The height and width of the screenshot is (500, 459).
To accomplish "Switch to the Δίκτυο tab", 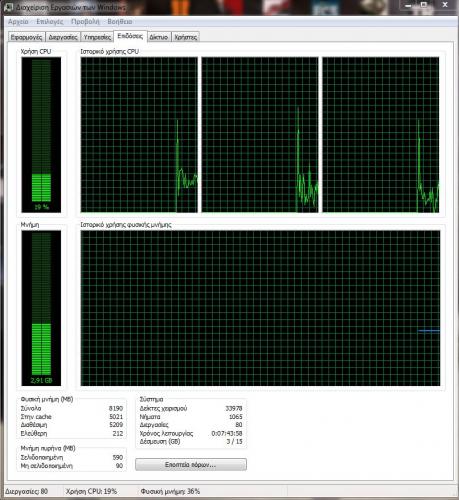I will (x=159, y=37).
